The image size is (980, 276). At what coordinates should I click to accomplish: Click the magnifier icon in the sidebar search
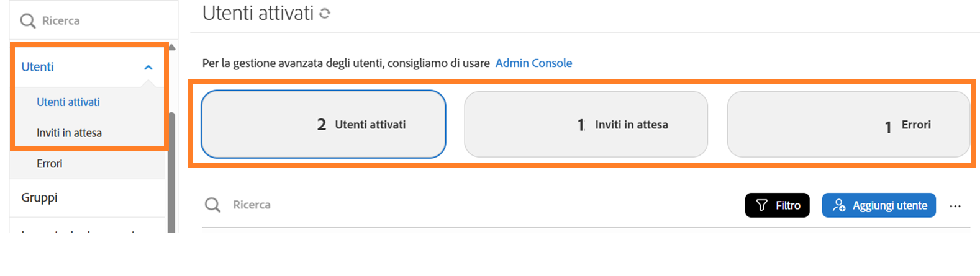click(x=27, y=21)
